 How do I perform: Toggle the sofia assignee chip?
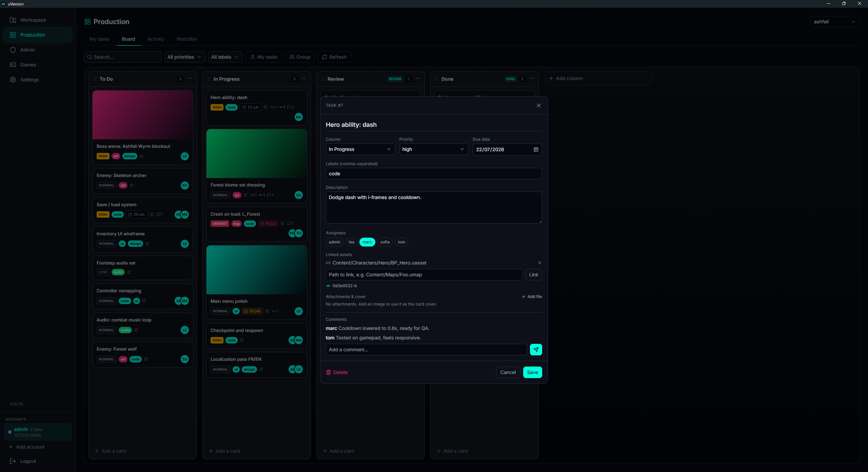point(385,242)
